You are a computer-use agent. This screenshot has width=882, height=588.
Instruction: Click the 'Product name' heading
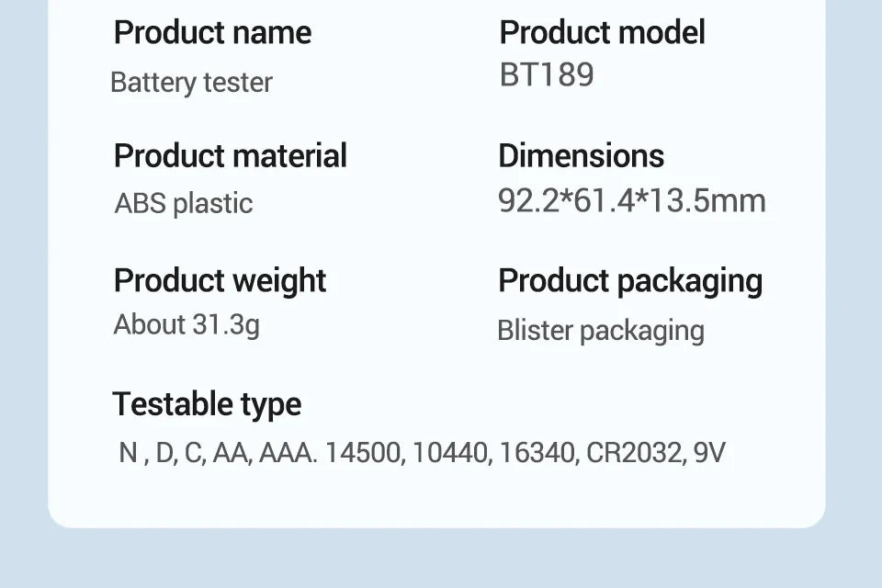212,33
